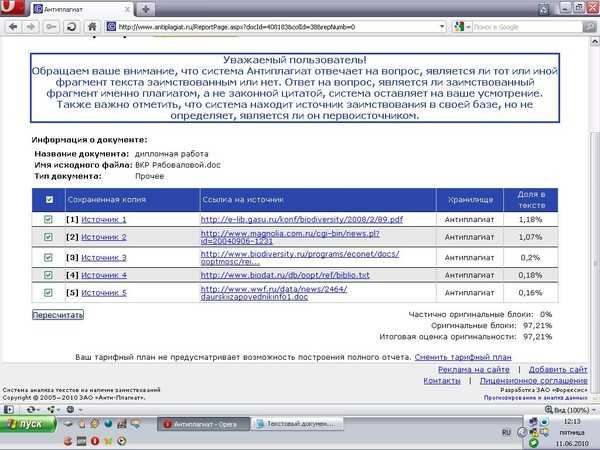Select the Антиплагиат browser tab
Screen dimensions: 600x450
[82, 9]
